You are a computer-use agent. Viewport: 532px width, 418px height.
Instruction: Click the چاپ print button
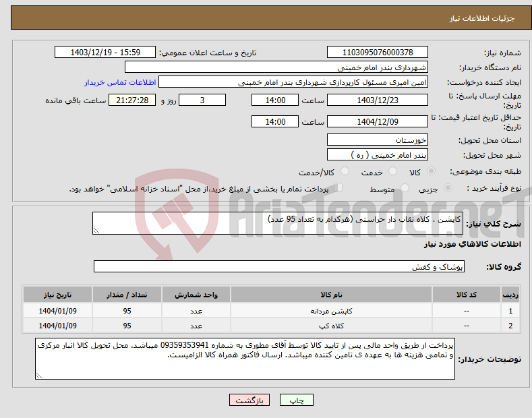[297, 400]
